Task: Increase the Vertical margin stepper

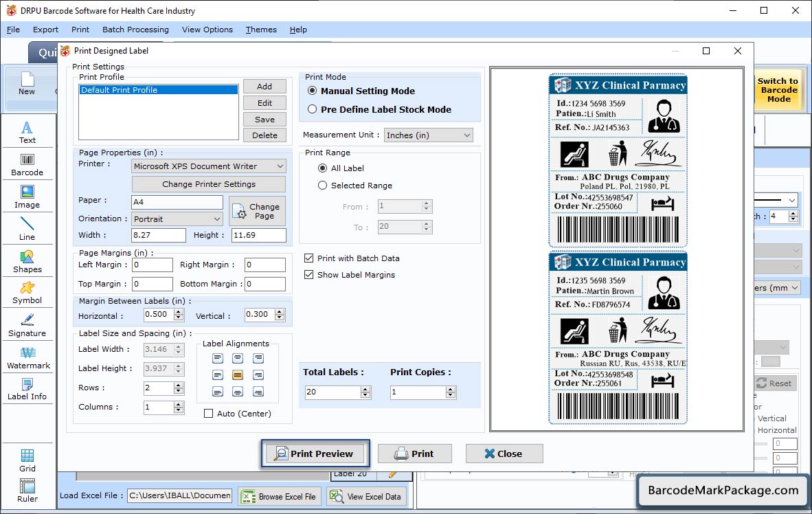Action: [x=280, y=312]
